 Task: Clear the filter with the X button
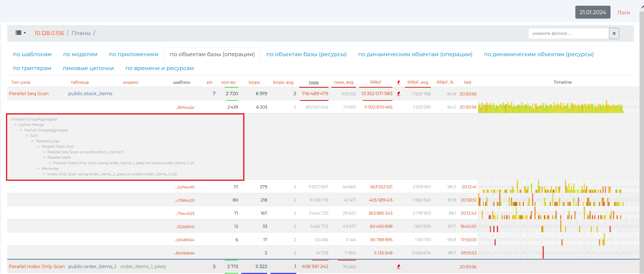614,33
